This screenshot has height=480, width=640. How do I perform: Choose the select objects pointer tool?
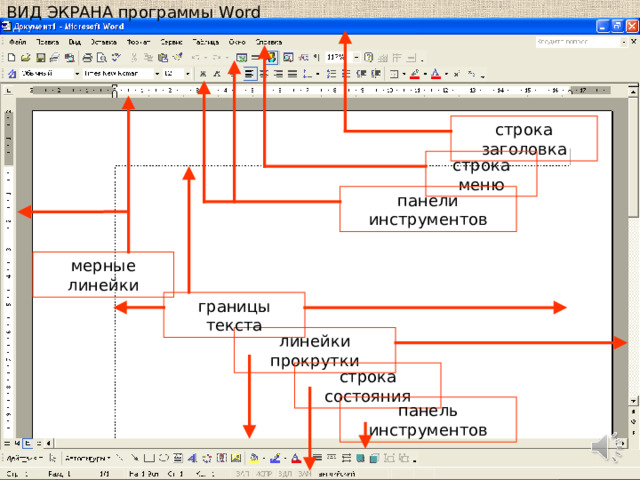[53, 458]
